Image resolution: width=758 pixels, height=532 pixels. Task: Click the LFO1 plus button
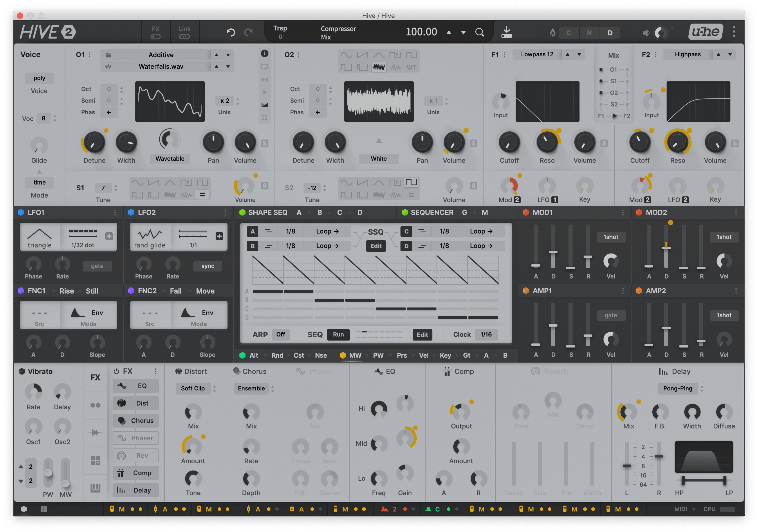pyautogui.click(x=109, y=236)
